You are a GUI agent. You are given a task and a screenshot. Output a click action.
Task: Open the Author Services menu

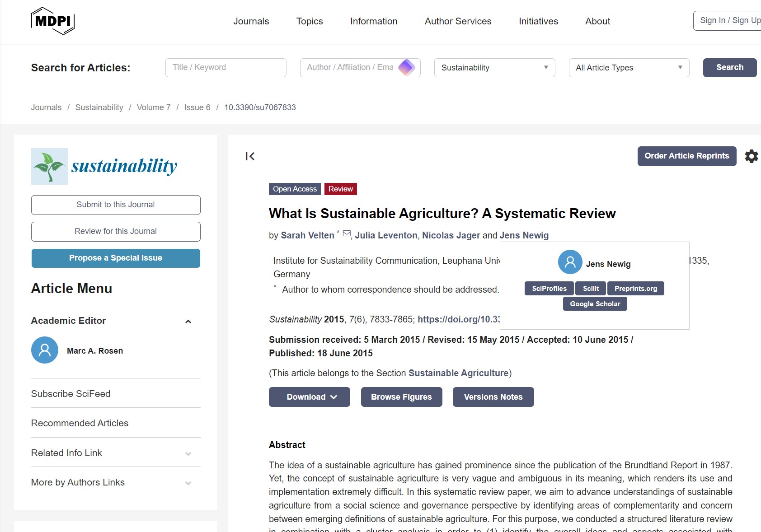[458, 21]
